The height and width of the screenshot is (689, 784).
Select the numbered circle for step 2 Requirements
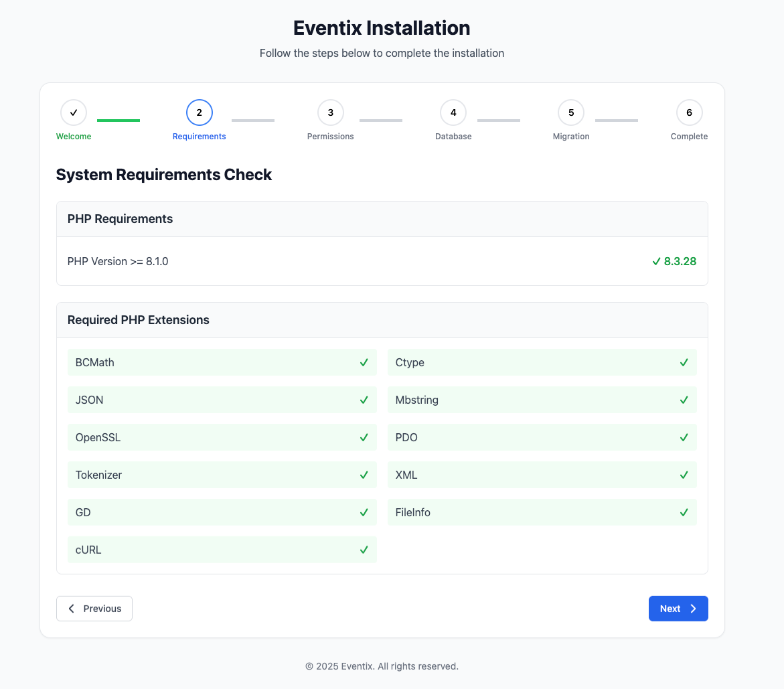coord(199,112)
